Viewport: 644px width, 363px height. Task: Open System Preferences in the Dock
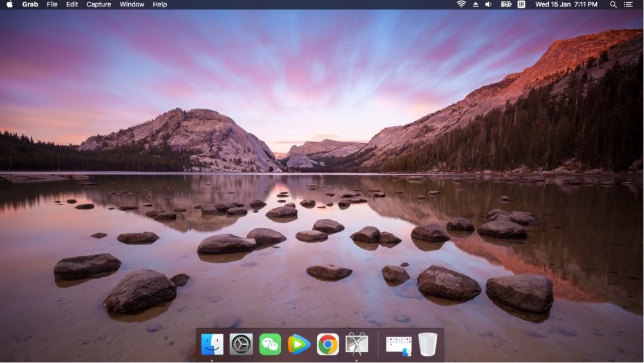tap(241, 344)
